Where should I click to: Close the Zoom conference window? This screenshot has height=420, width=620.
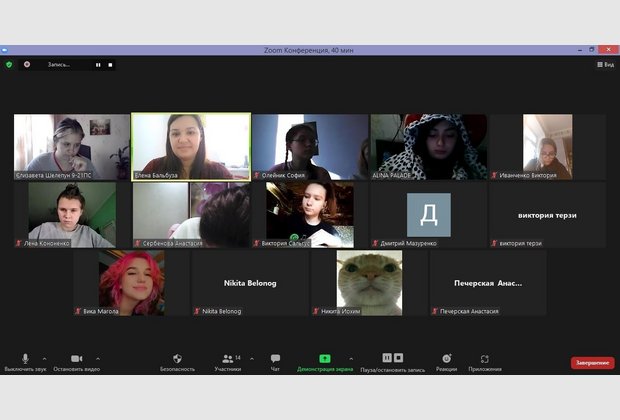[609, 49]
